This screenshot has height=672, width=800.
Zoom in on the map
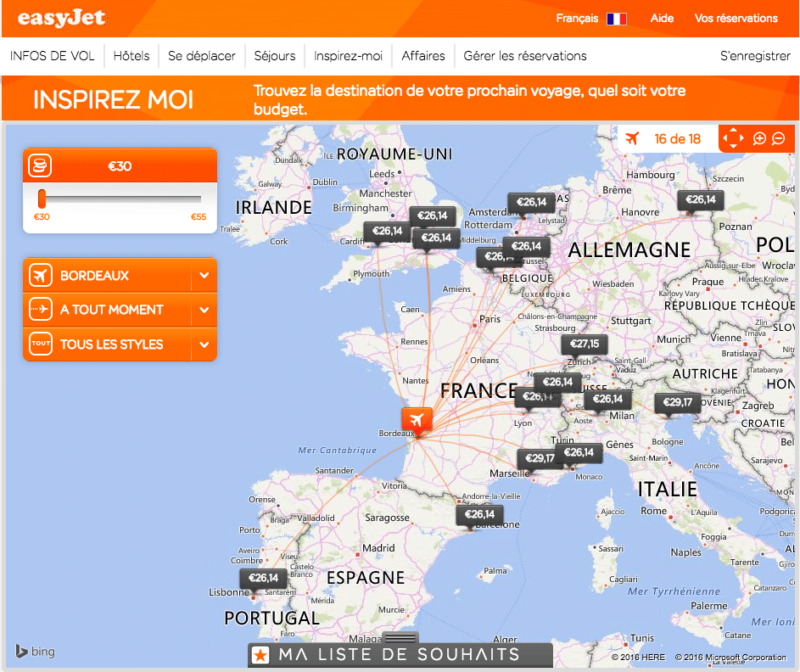(759, 139)
